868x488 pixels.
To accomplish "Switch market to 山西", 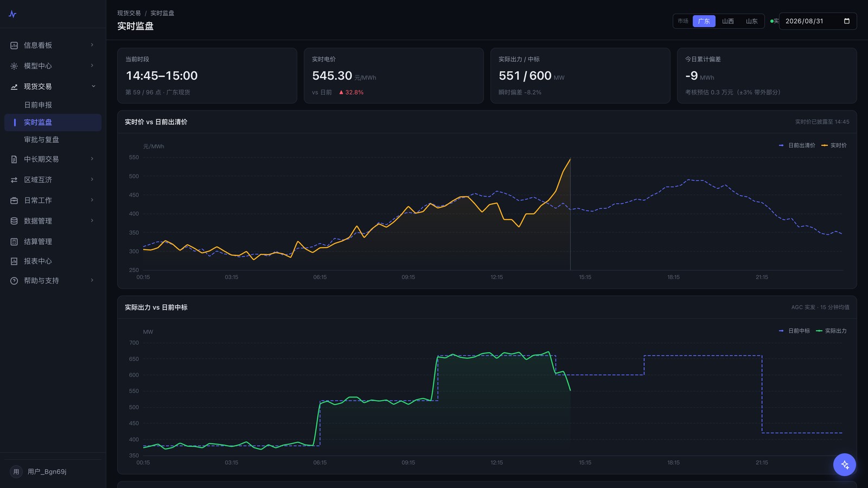I will coord(728,21).
